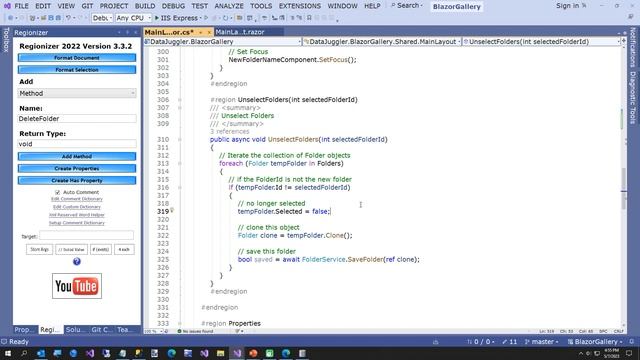Image resolution: width=640 pixels, height=360 pixels.
Task: Open the BUILD menu
Action: click(145, 6)
